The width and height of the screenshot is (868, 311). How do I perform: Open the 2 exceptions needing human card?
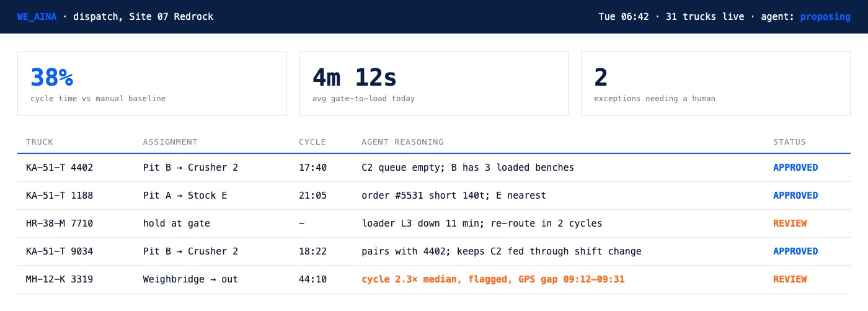tap(715, 83)
